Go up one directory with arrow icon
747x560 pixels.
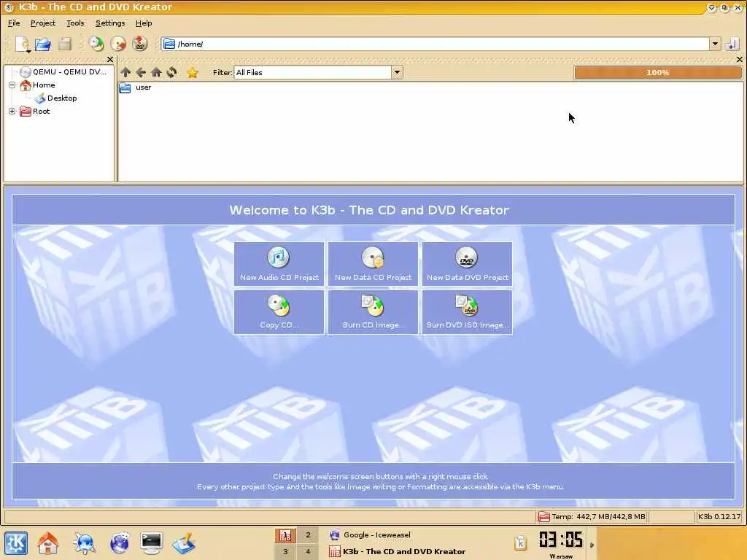125,72
